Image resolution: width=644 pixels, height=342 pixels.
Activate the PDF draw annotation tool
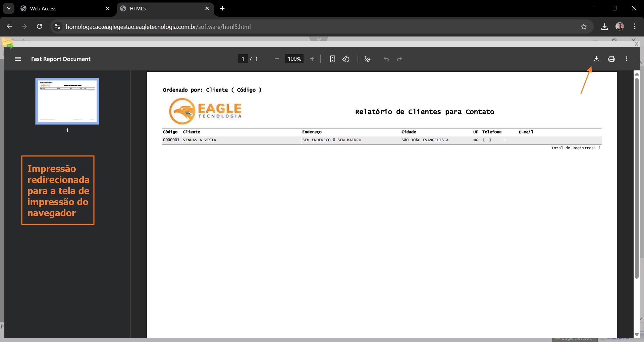click(367, 59)
